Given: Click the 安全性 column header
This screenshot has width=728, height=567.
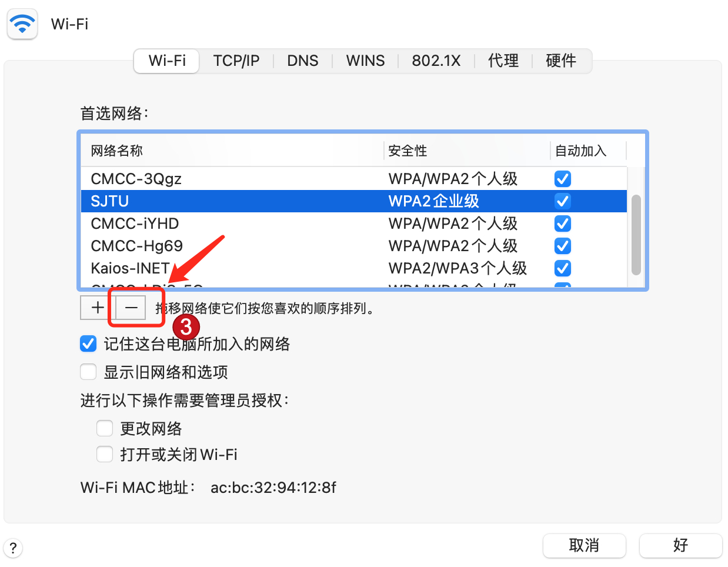Looking at the screenshot, I should 467,151.
